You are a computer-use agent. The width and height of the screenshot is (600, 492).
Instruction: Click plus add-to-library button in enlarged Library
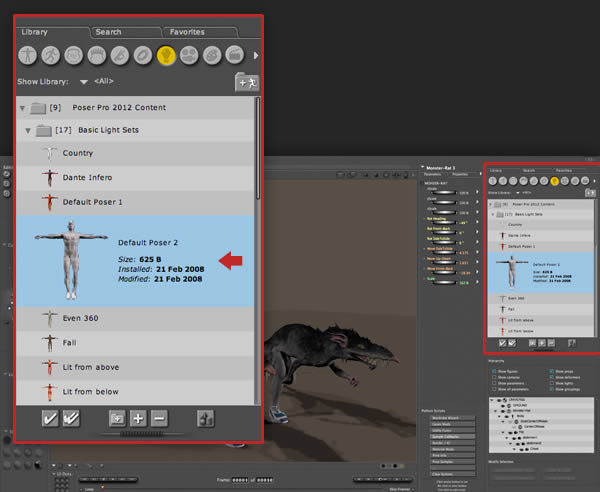[x=138, y=418]
